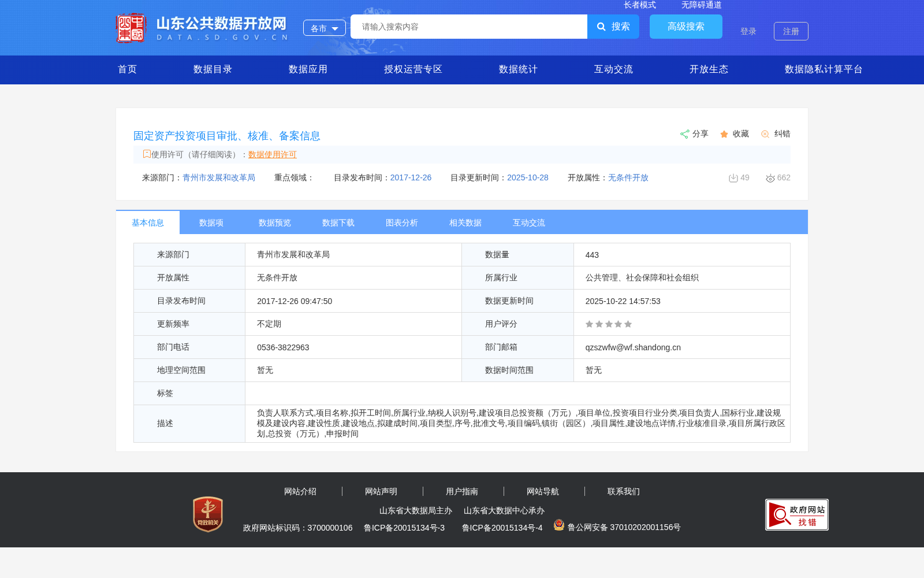This screenshot has width=924, height=578.
Task: Switch to the 数据项 tab
Action: pos(211,223)
